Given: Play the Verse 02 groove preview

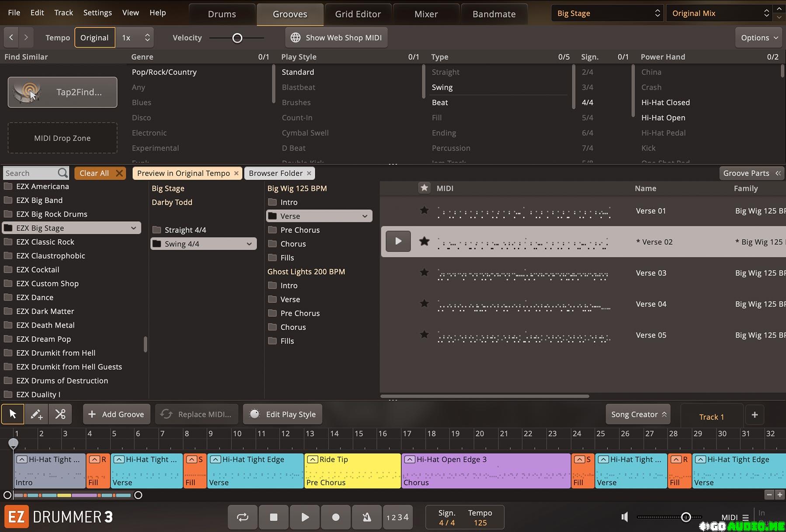Looking at the screenshot, I should 398,241.
